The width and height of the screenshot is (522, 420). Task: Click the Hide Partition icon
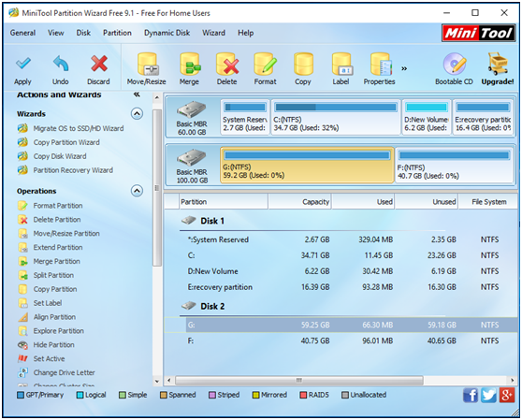pyautogui.click(x=22, y=345)
